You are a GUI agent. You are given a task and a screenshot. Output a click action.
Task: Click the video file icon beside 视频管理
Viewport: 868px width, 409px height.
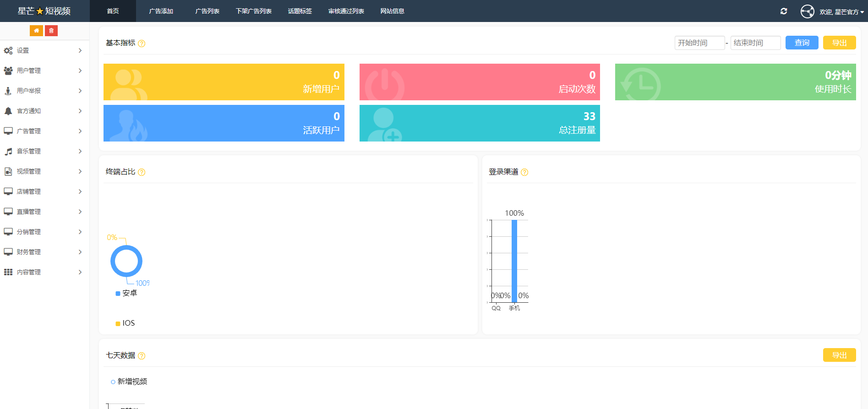click(8, 171)
